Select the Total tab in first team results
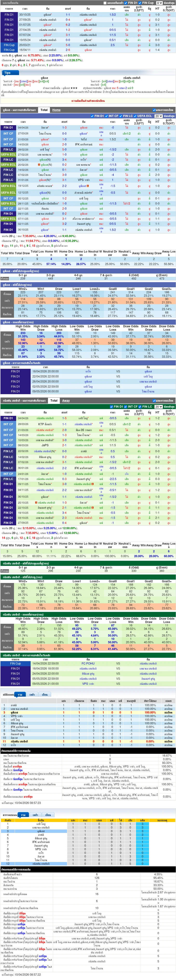176x980 pixels. pyautogui.click(x=44, y=110)
